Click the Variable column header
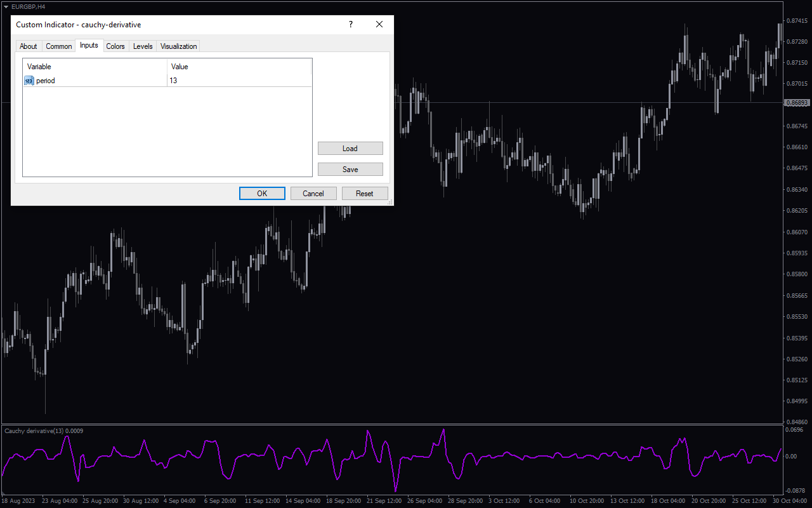The image size is (812, 508). pyautogui.click(x=95, y=67)
